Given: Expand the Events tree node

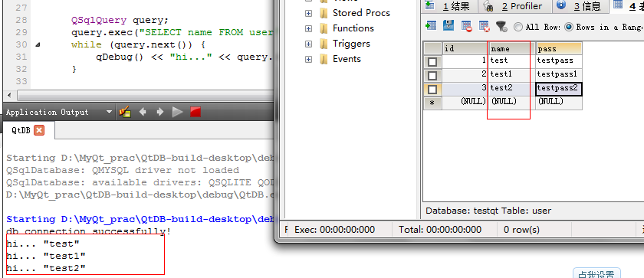Looking at the screenshot, I should (x=308, y=60).
